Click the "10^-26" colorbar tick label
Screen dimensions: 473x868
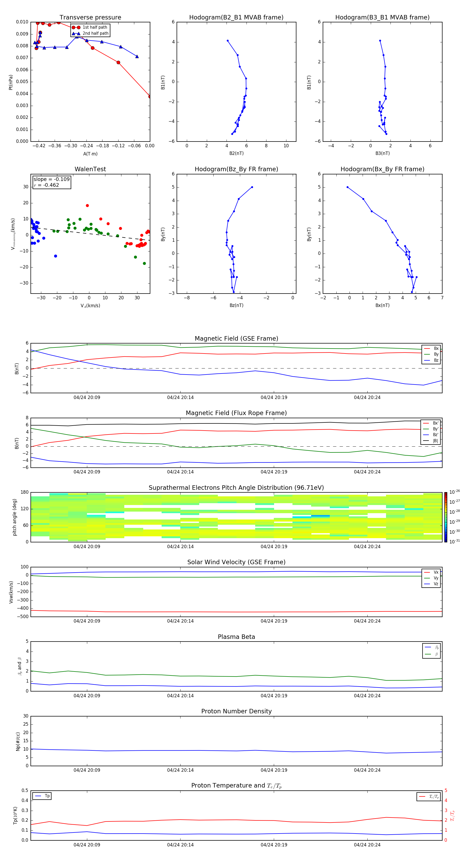(x=455, y=492)
